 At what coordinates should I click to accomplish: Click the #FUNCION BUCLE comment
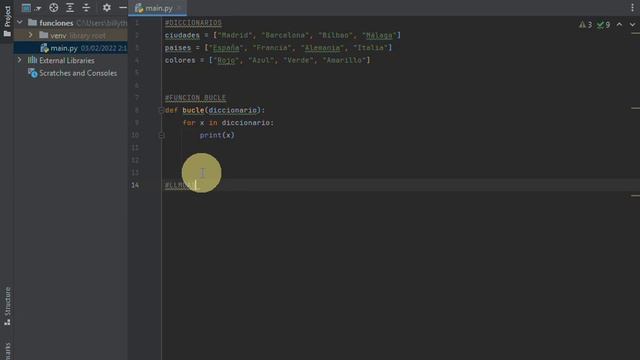[x=195, y=98]
